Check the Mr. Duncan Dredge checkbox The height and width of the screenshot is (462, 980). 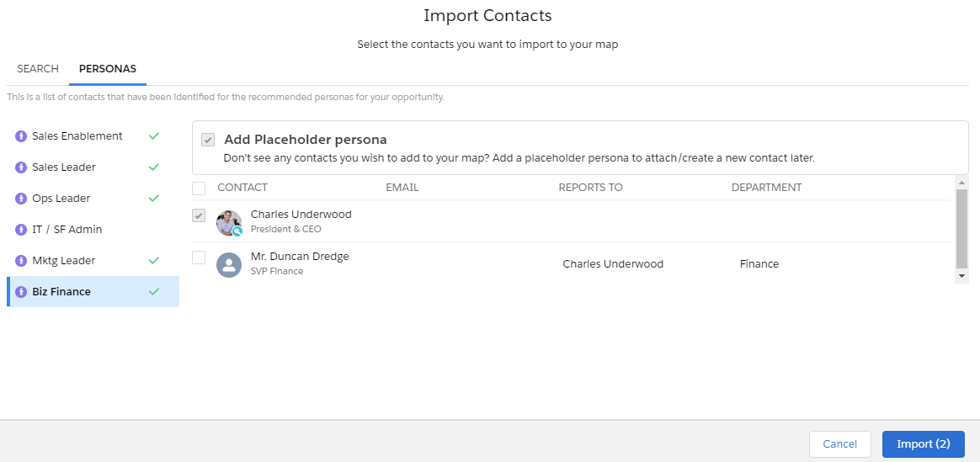tap(199, 258)
